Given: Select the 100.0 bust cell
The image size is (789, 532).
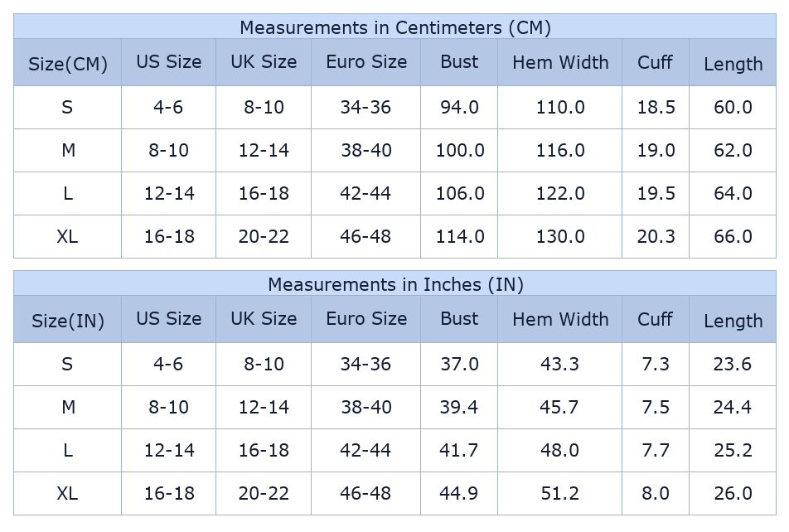Looking at the screenshot, I should coord(460,150).
